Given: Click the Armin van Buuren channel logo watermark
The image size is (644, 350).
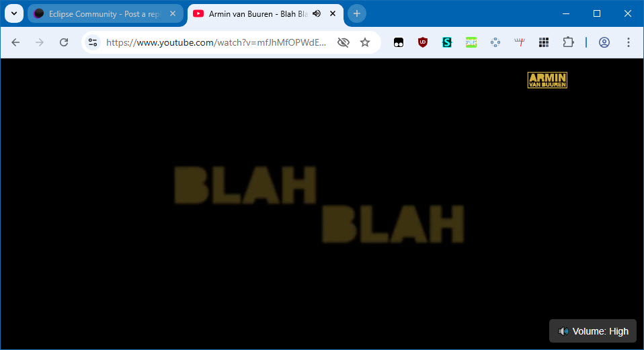Looking at the screenshot, I should (x=547, y=80).
